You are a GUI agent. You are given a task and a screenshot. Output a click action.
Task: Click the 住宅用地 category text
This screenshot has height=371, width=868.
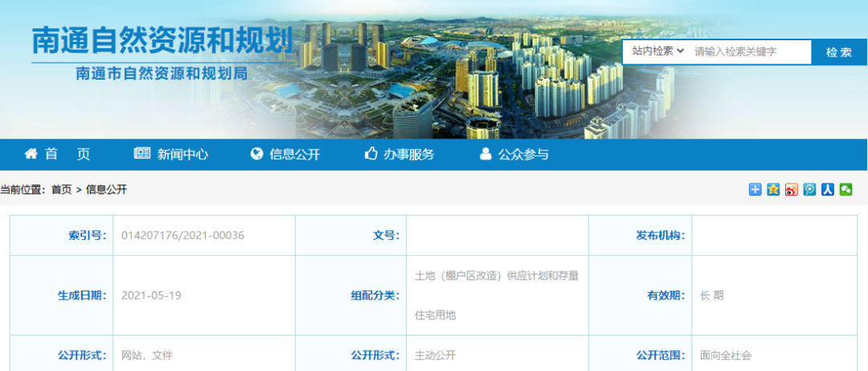tap(435, 315)
